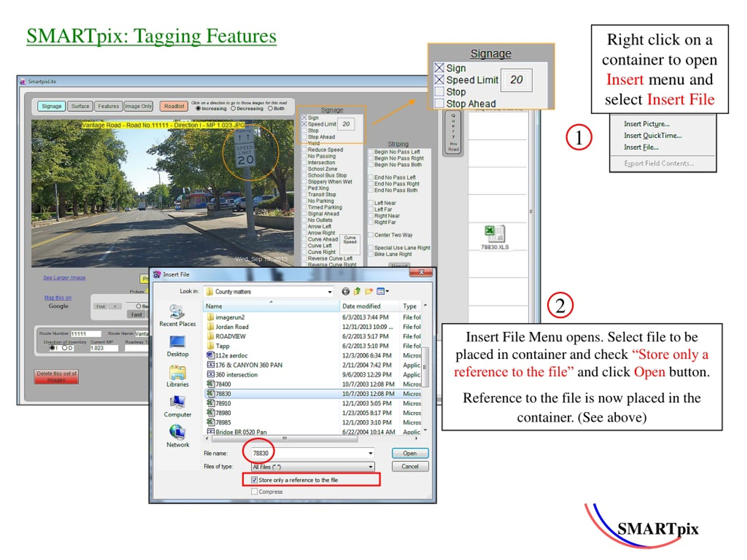Viewport: 747px width, 560px height.
Task: Enable Begin No Pass Left striping
Action: point(371,152)
